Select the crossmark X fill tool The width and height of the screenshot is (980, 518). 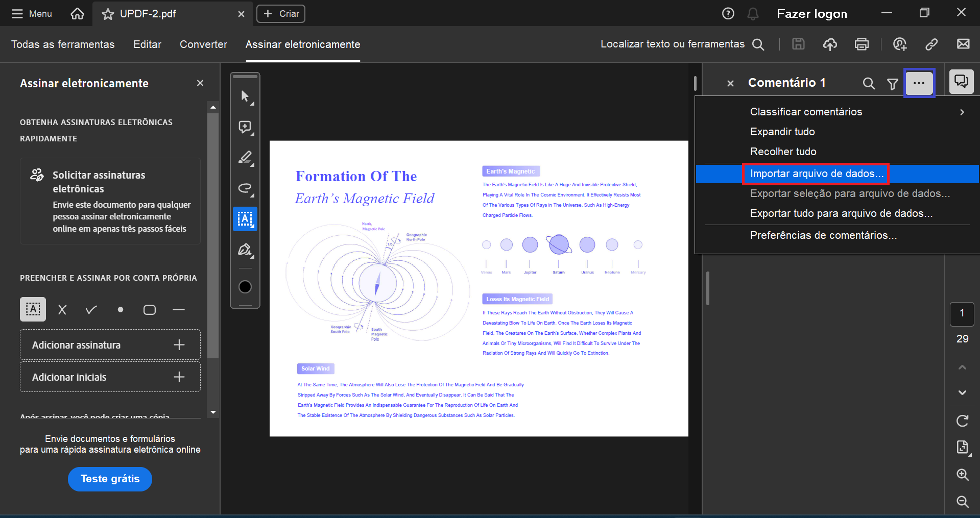[x=62, y=310]
